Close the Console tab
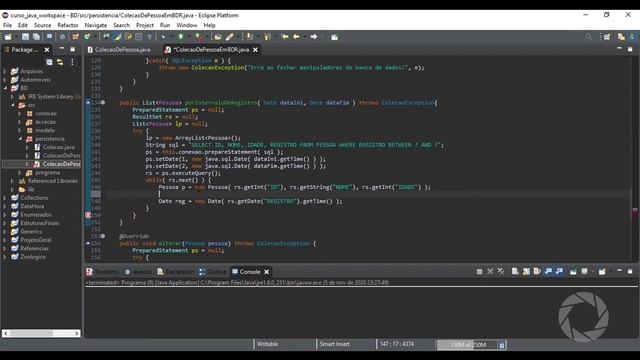 pyautogui.click(x=267, y=272)
